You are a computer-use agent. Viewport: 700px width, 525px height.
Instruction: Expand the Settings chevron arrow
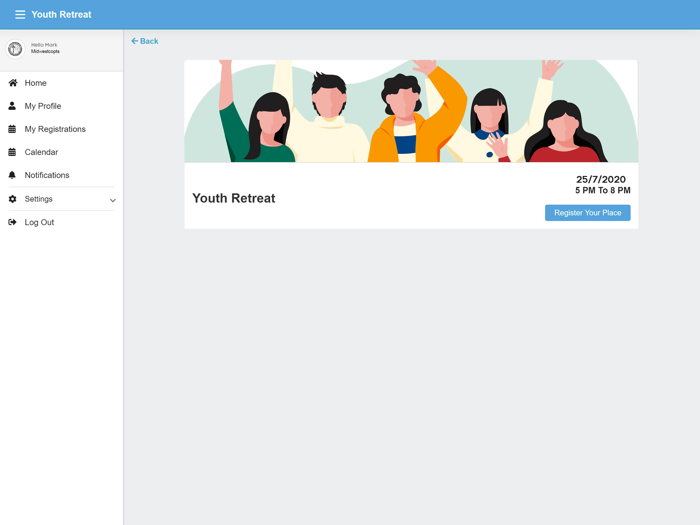113,200
